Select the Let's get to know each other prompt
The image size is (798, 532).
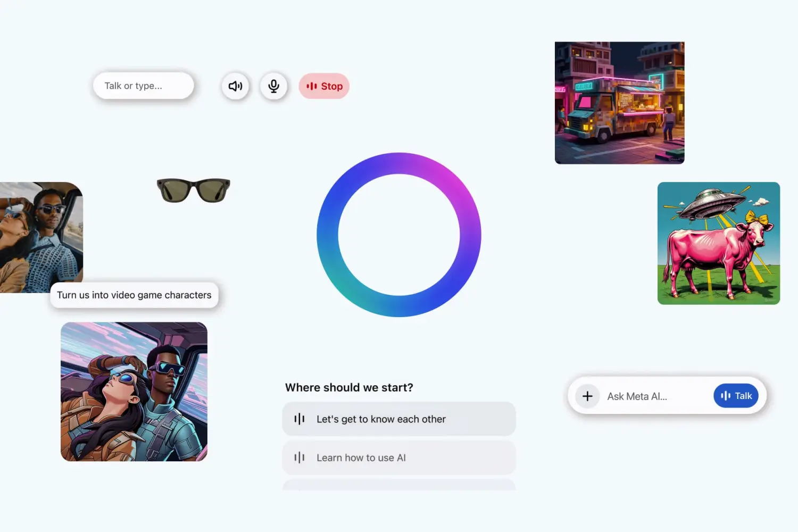coord(399,419)
